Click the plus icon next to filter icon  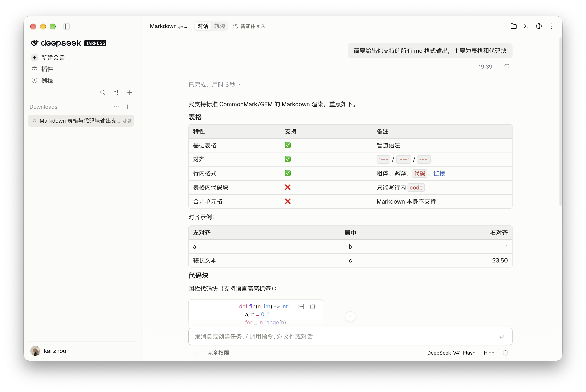coord(130,93)
